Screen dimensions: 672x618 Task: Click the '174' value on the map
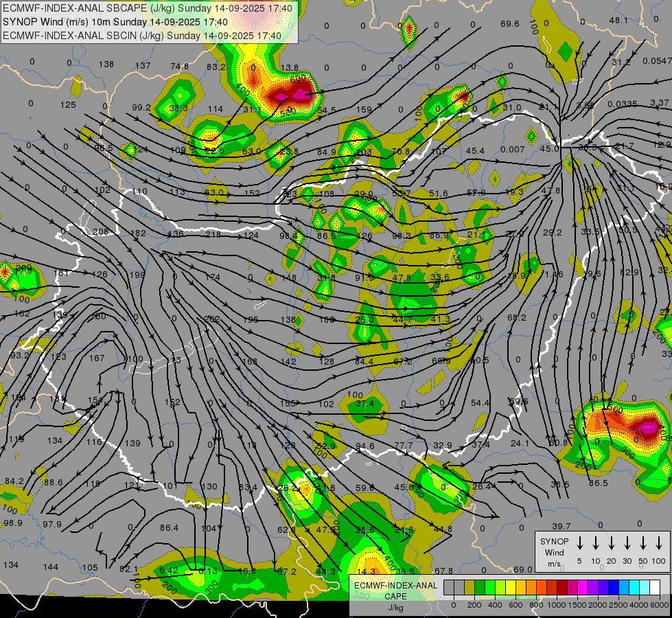pyautogui.click(x=213, y=277)
